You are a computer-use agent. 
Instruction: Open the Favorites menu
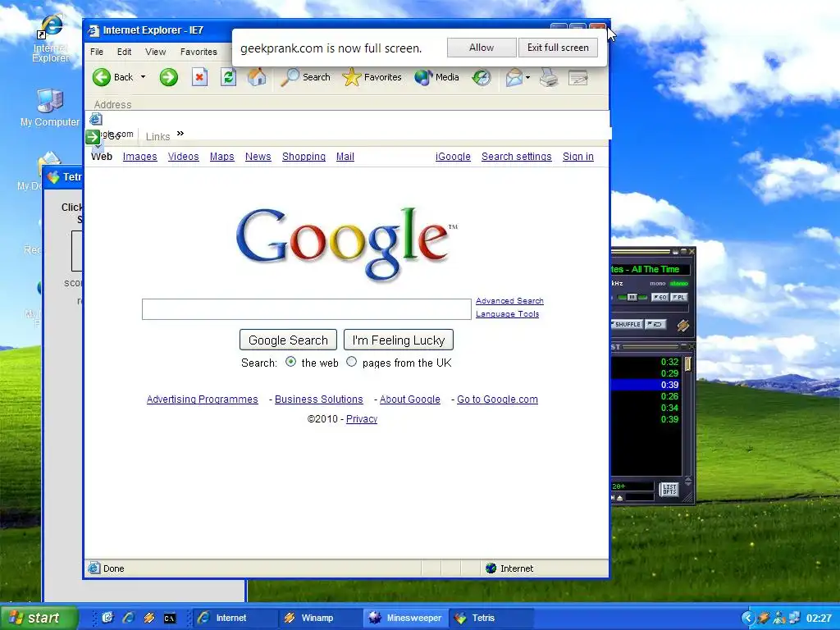pos(199,52)
